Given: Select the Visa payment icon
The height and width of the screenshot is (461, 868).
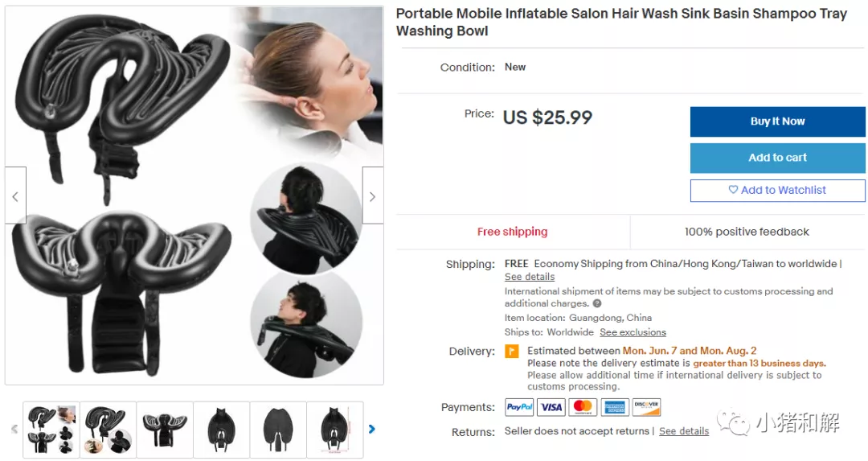Looking at the screenshot, I should [551, 407].
